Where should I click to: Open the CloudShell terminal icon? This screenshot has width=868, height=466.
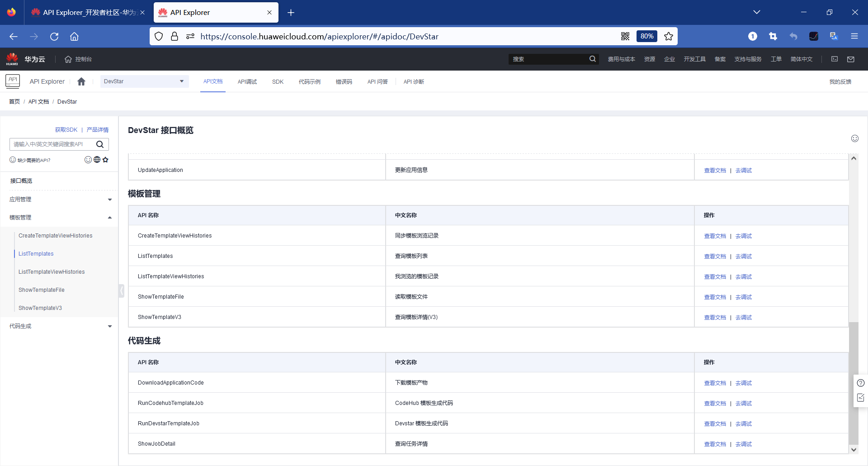pyautogui.click(x=835, y=59)
